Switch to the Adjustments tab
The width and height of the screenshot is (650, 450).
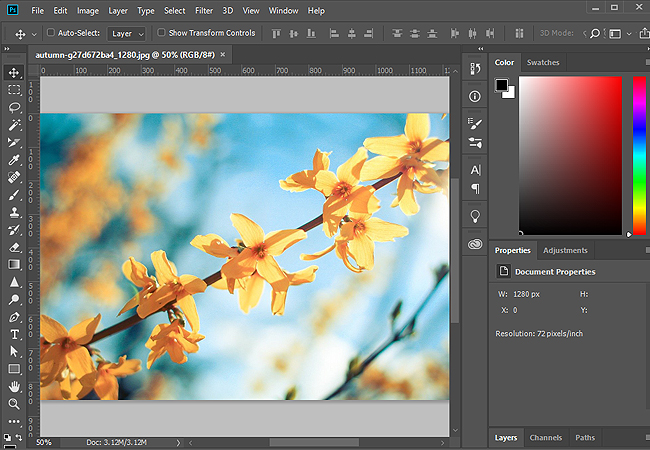click(x=565, y=250)
